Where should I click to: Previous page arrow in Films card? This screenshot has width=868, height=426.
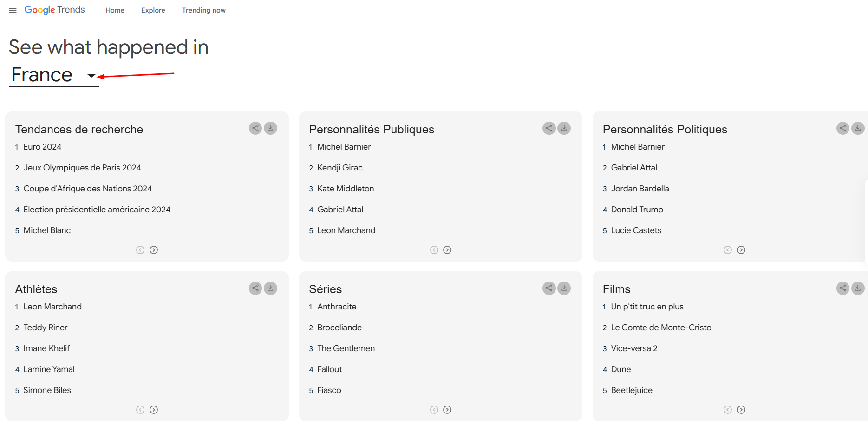tap(728, 410)
